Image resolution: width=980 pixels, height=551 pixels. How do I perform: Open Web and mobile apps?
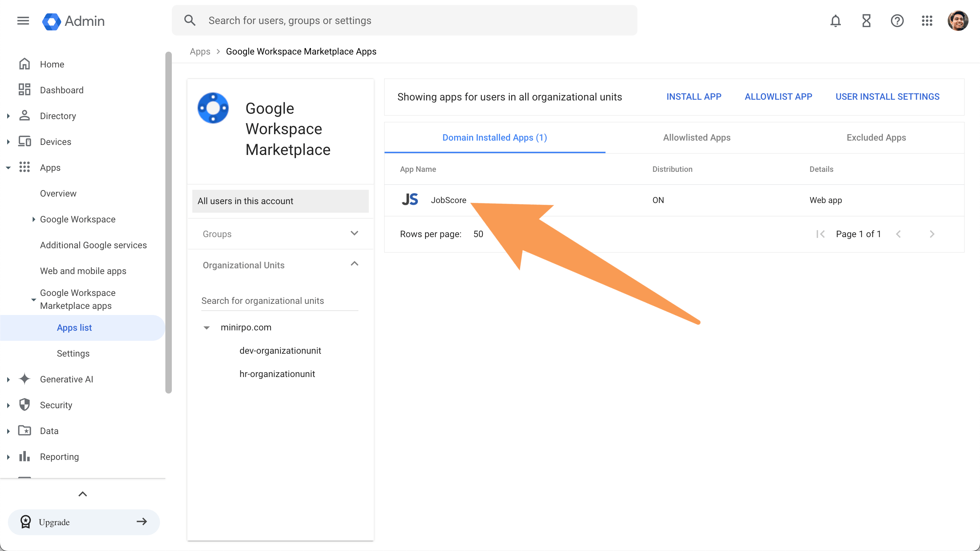click(x=83, y=271)
